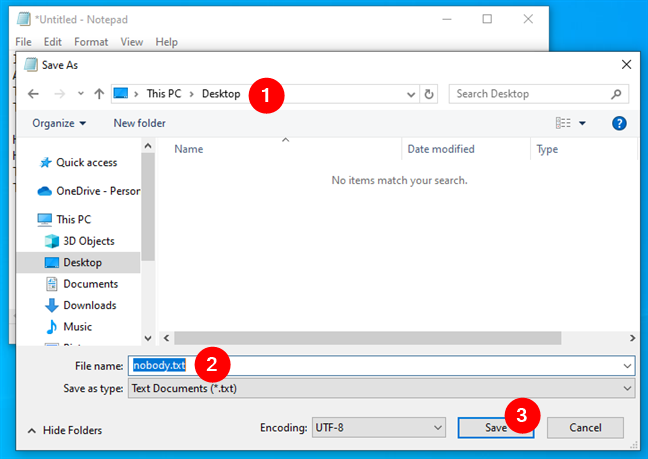Click the horizontal scrollbar left arrow

(166, 338)
